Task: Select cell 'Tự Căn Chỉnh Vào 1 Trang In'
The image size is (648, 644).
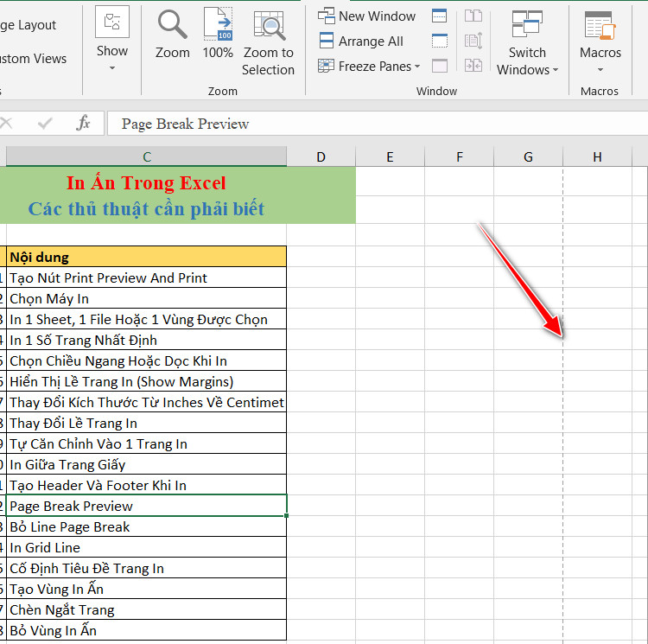Action: point(146,443)
